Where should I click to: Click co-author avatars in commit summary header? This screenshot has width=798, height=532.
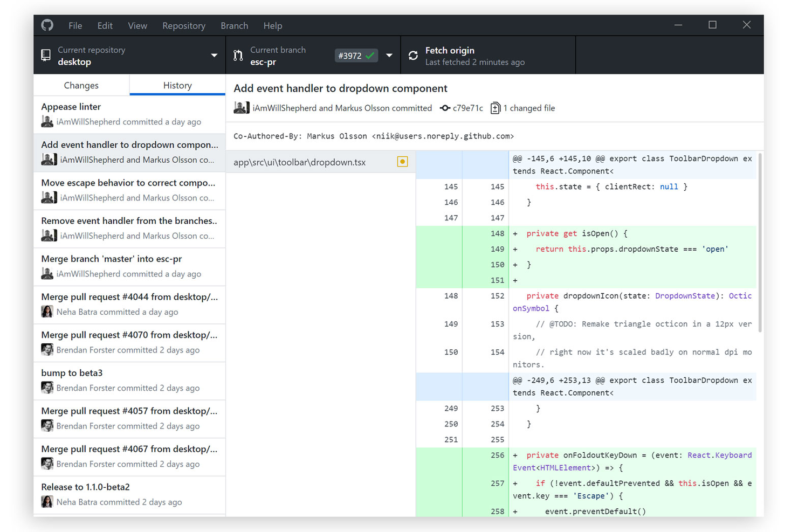pos(241,108)
